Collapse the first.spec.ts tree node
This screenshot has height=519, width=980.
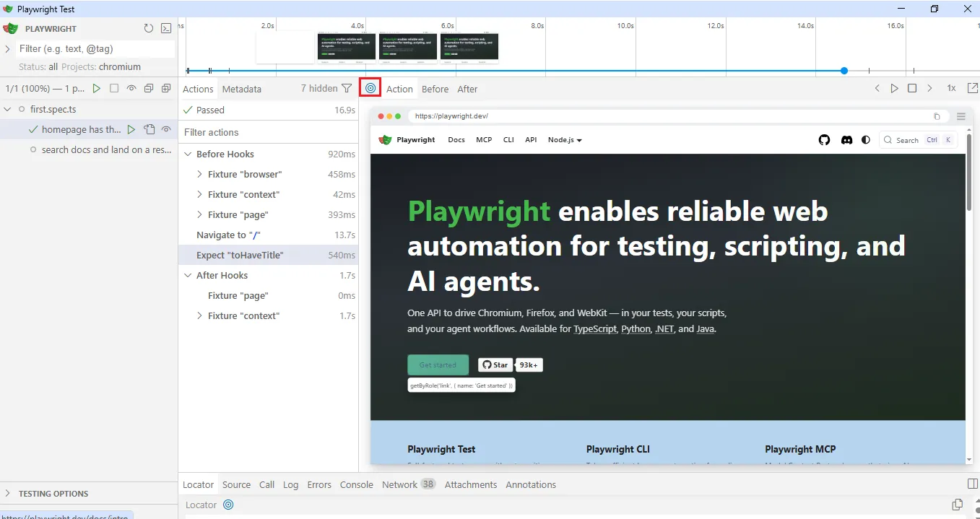[7, 110]
